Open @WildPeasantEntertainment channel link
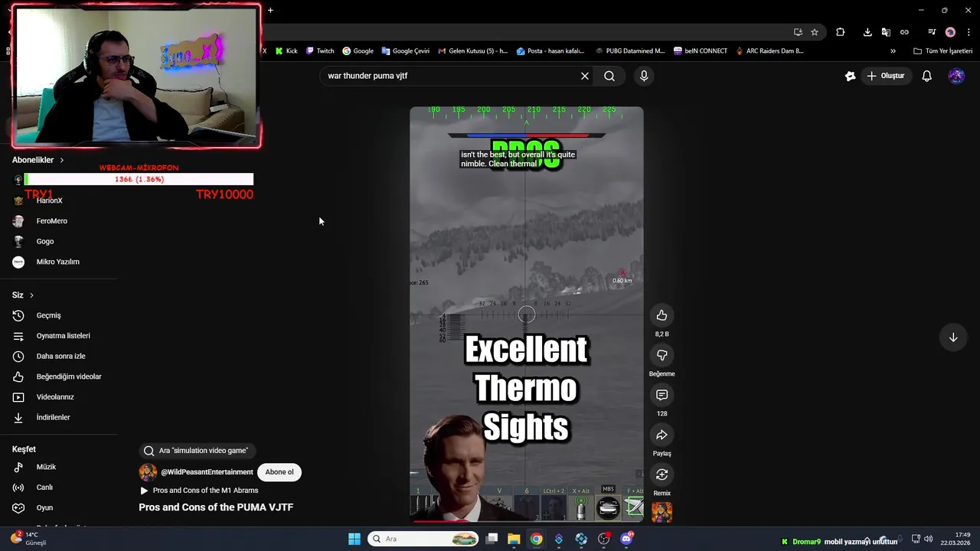Viewport: 980px width, 551px height. tap(207, 472)
